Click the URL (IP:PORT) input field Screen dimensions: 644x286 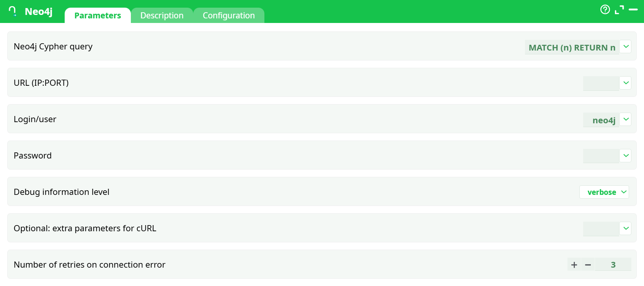[601, 83]
